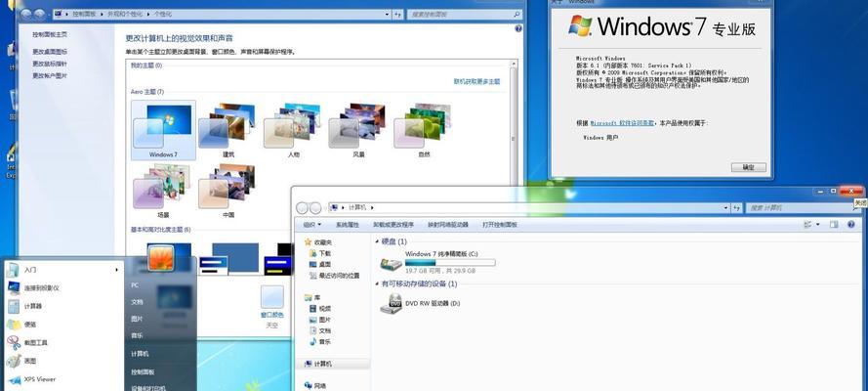Click the C: drive capacity bar
The width and height of the screenshot is (868, 391).
click(450, 263)
